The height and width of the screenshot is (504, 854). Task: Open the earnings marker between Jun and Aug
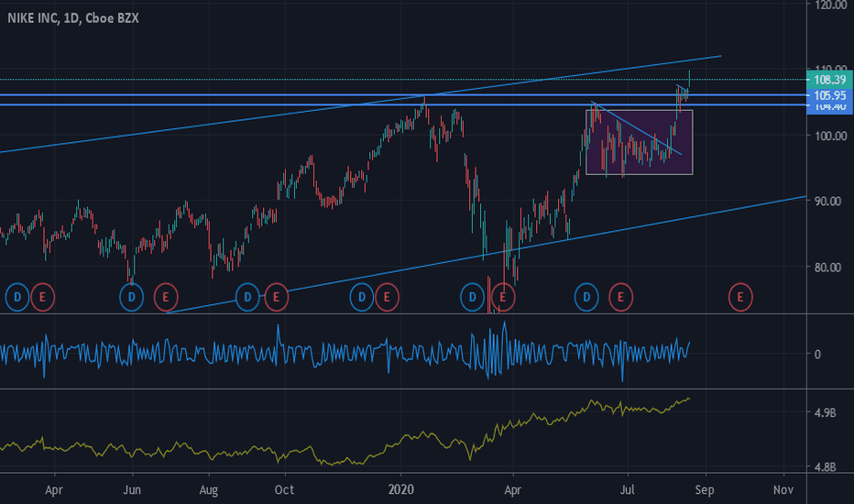[x=166, y=297]
